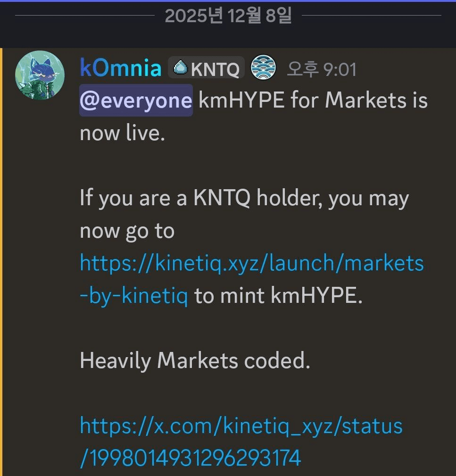Click the text 'kmHYPE for Markets is'
Screen dimensions: 456x476
(x=313, y=100)
